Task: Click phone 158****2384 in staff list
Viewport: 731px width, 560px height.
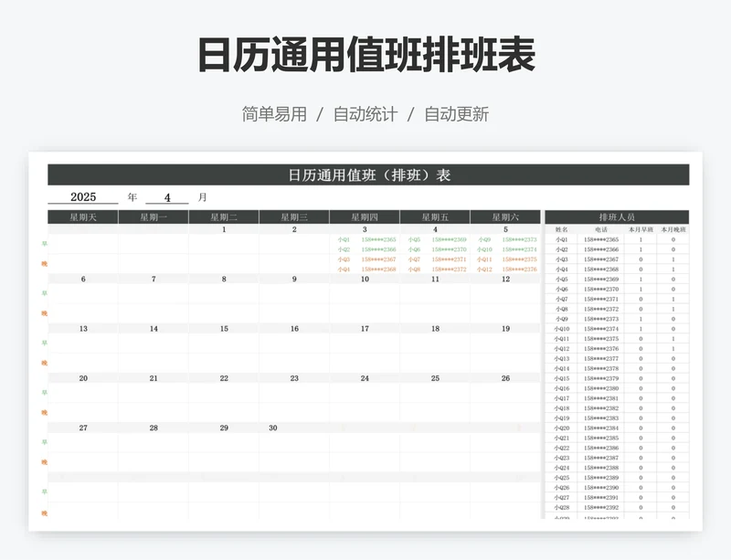Action: (601, 428)
